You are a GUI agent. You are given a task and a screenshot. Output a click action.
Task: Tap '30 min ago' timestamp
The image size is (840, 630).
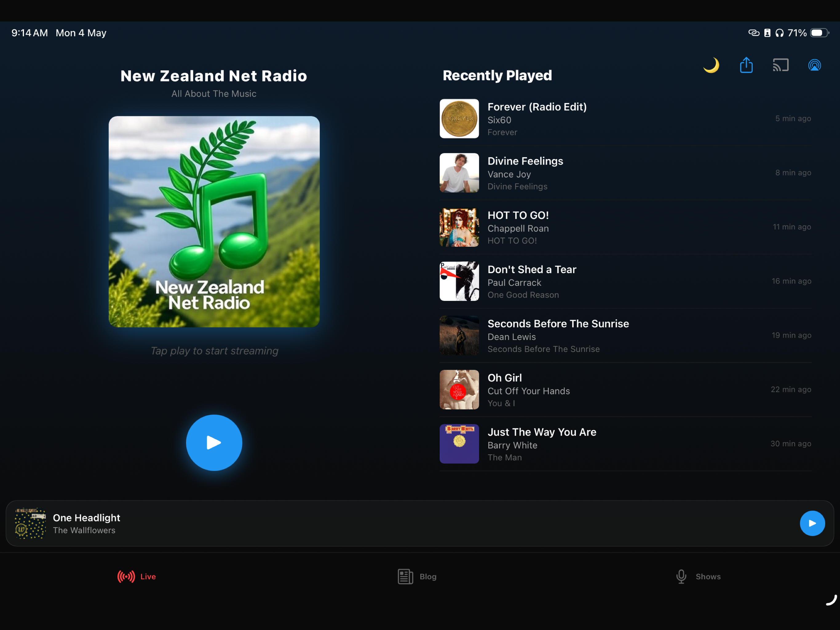pyautogui.click(x=790, y=444)
